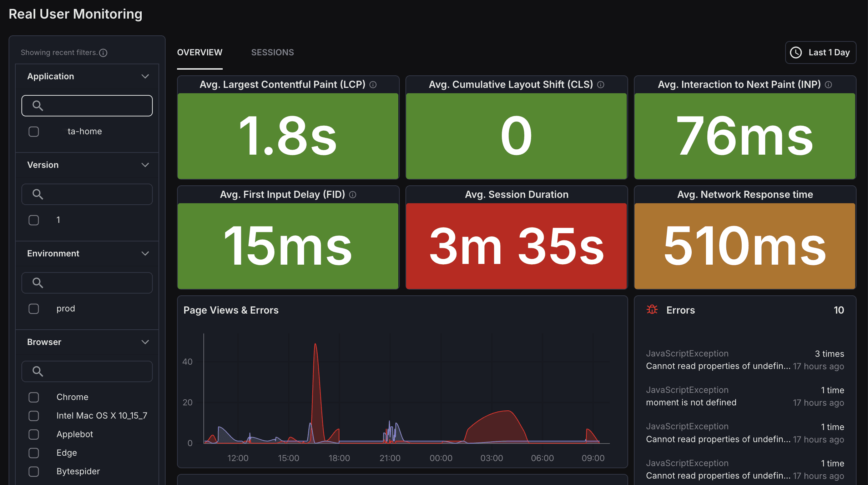Viewport: 868px width, 485px height.
Task: Collapse the Environment filter chevron
Action: (x=145, y=254)
